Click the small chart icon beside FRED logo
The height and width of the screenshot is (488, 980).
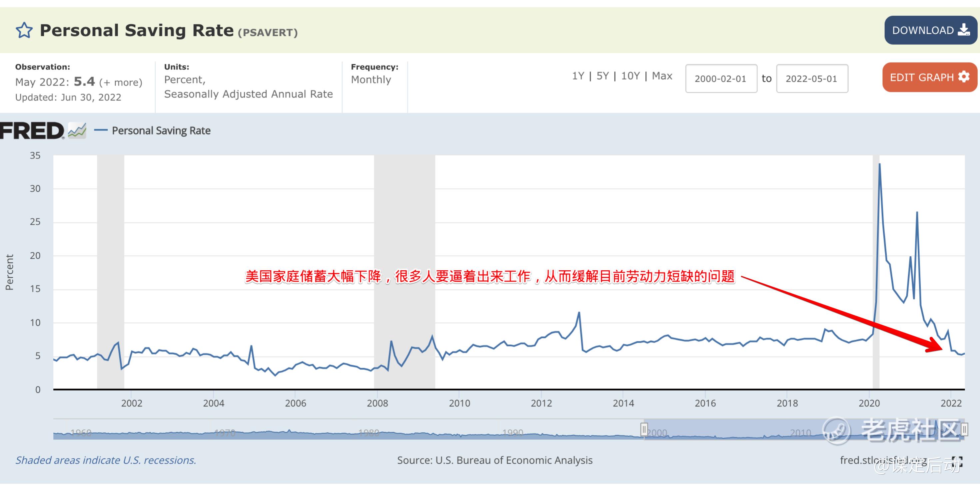pos(77,131)
